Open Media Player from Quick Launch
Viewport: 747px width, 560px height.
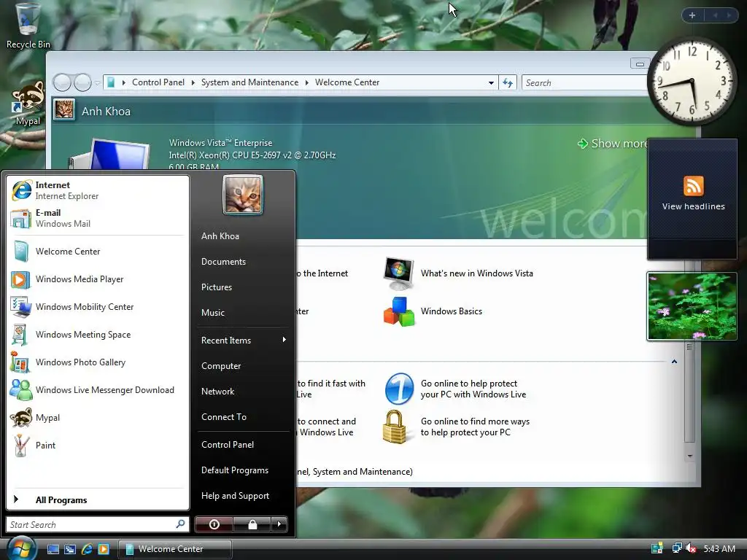point(104,549)
